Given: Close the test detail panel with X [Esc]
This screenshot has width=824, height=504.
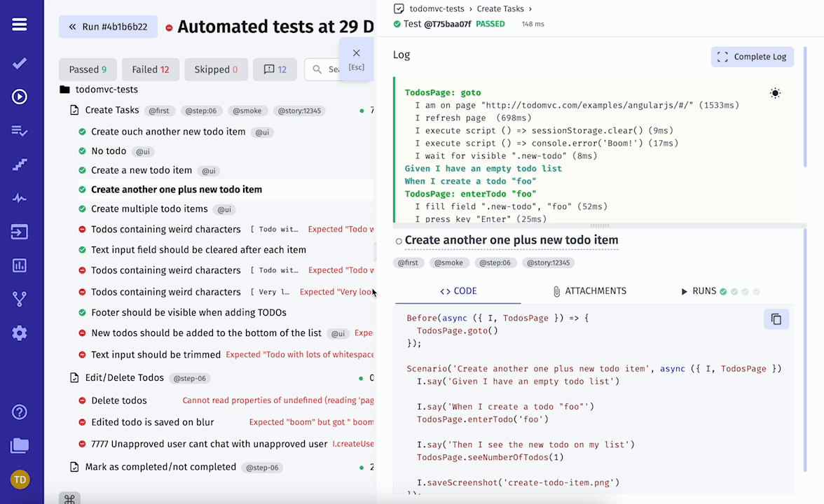Looking at the screenshot, I should click(356, 58).
